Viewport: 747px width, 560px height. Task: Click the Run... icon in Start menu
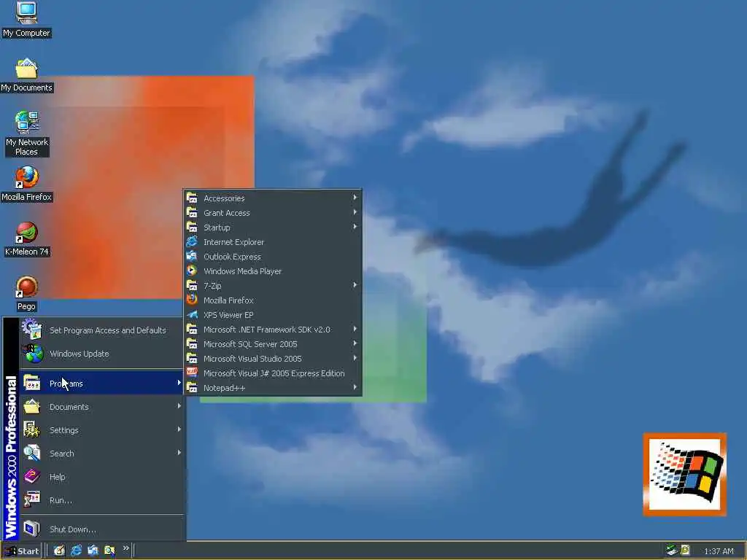(32, 499)
